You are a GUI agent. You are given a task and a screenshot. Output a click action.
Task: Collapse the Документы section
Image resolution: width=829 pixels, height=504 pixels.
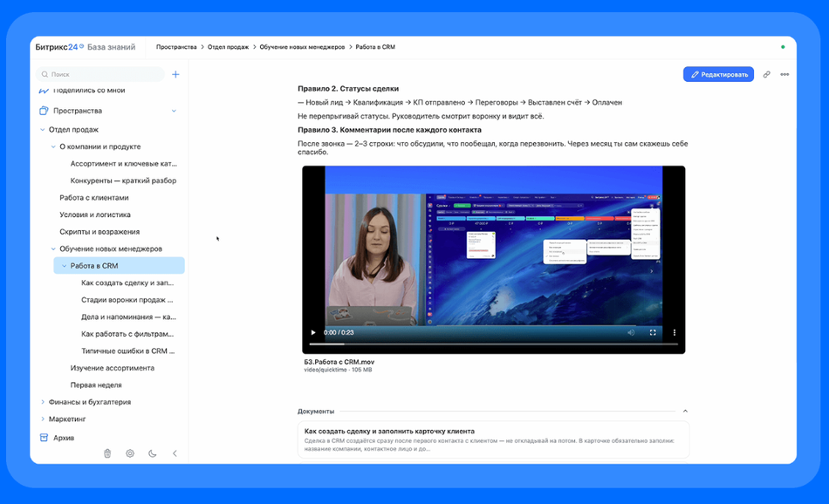click(x=685, y=411)
